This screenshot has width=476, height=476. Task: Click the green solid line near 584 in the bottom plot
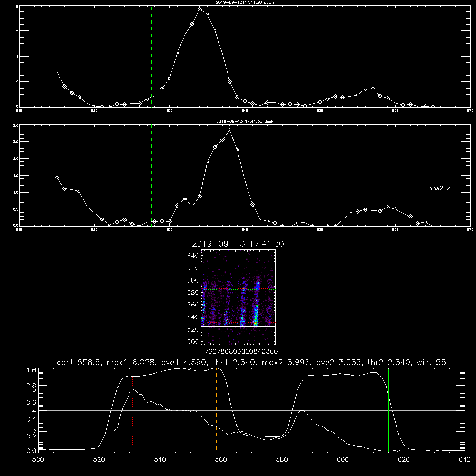point(296,409)
